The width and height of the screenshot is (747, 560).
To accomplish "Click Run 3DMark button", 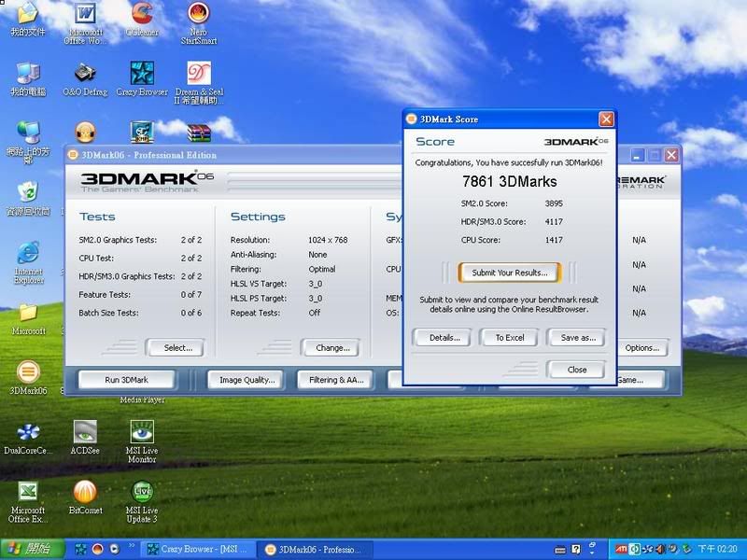I will (x=127, y=380).
